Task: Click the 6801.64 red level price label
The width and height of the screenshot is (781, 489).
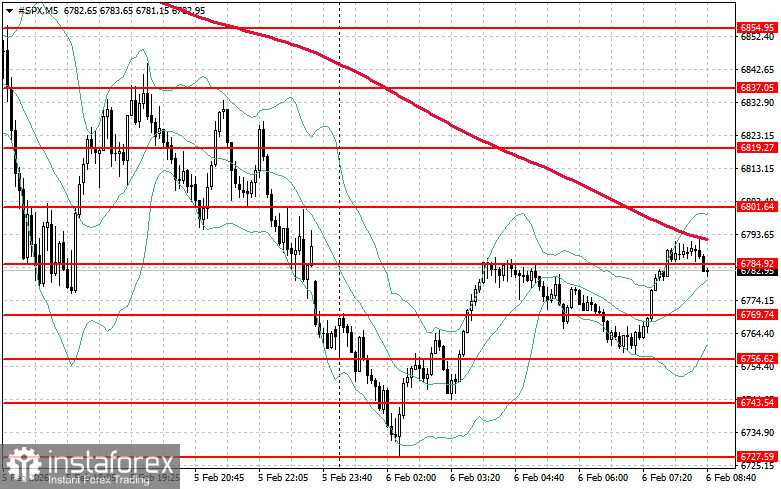Action: tap(757, 206)
